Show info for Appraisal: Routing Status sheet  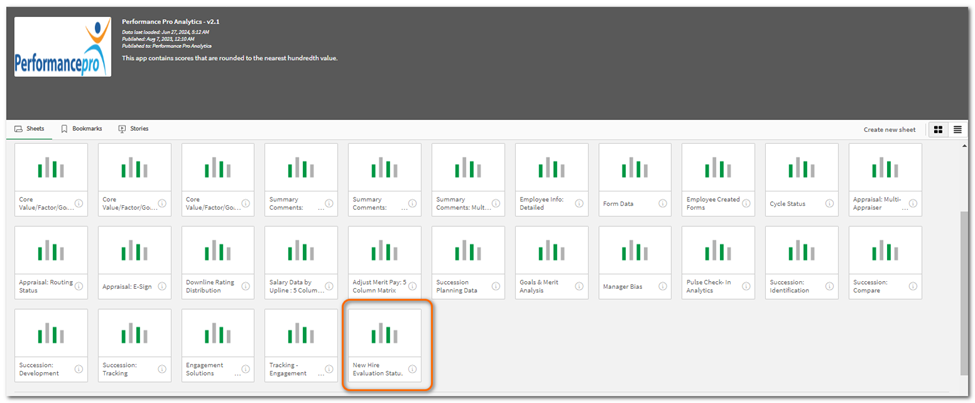(x=78, y=286)
